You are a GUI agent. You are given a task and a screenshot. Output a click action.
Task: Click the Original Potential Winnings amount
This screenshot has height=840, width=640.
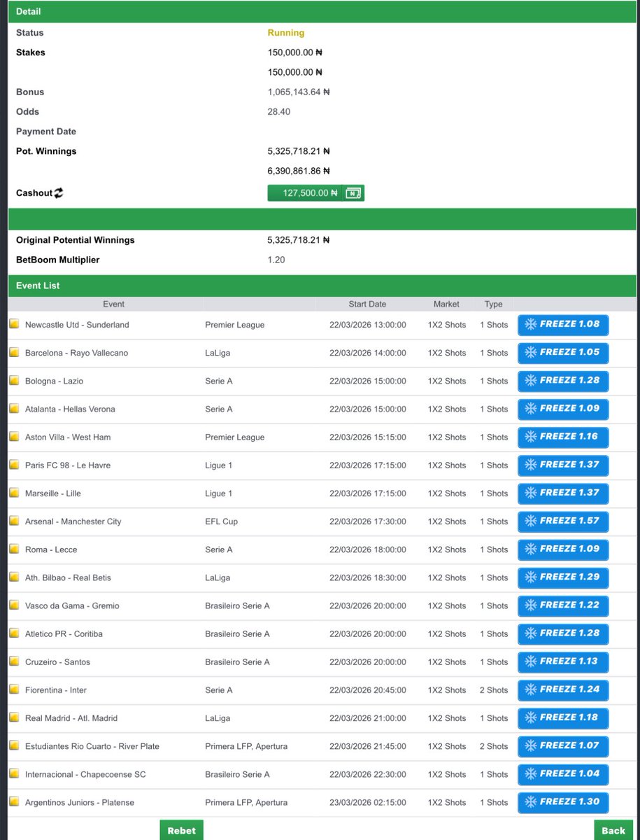(299, 240)
